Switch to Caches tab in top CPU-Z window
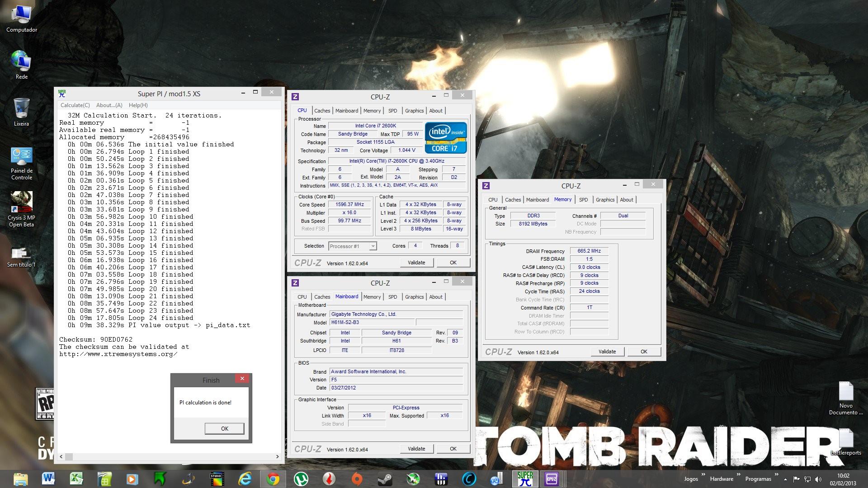The image size is (868, 488). (322, 111)
